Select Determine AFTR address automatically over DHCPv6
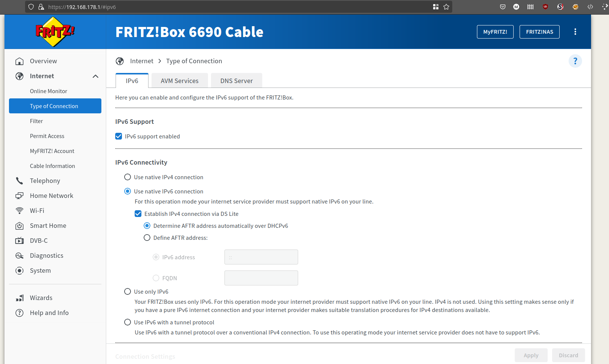The width and height of the screenshot is (609, 364). point(147,226)
